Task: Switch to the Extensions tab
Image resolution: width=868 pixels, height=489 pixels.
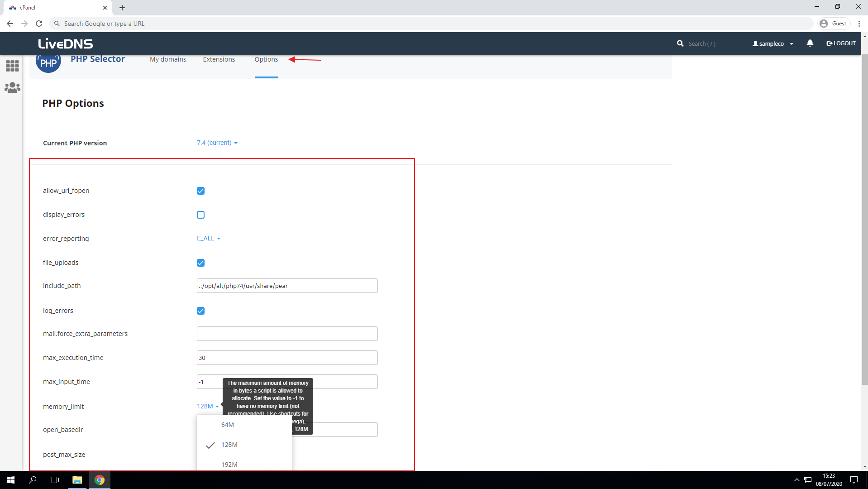Action: [219, 59]
